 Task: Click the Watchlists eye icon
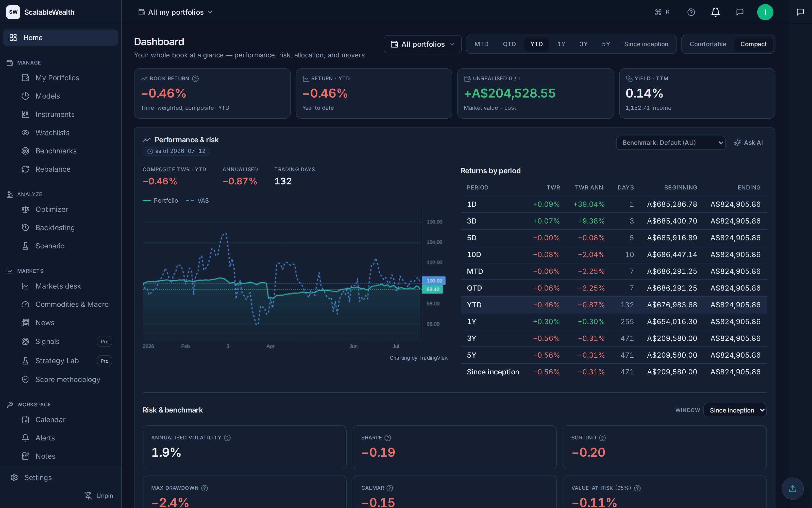click(25, 133)
